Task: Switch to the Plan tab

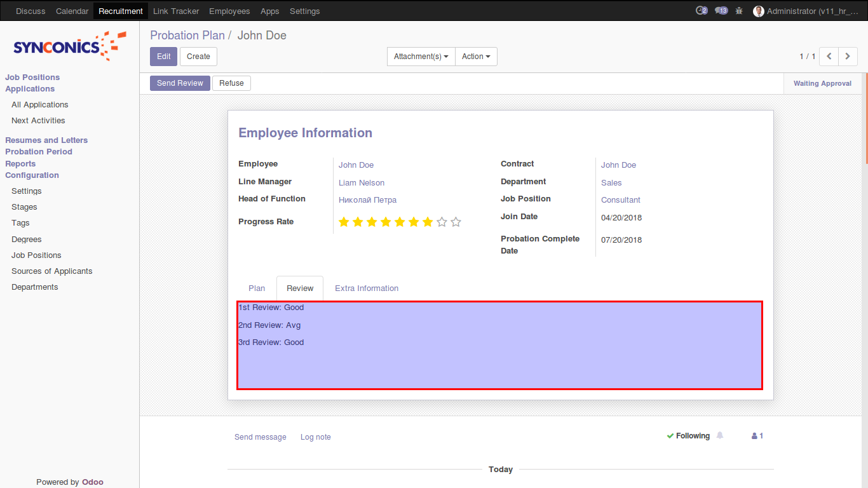Action: pyautogui.click(x=257, y=288)
